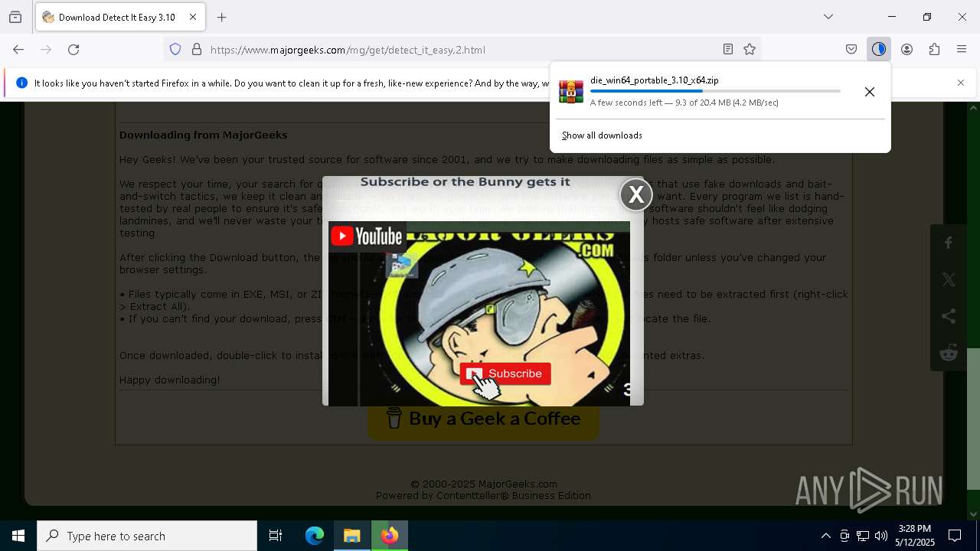Click Buy a Geek a Coffee button
980x551 pixels.
pos(483,419)
